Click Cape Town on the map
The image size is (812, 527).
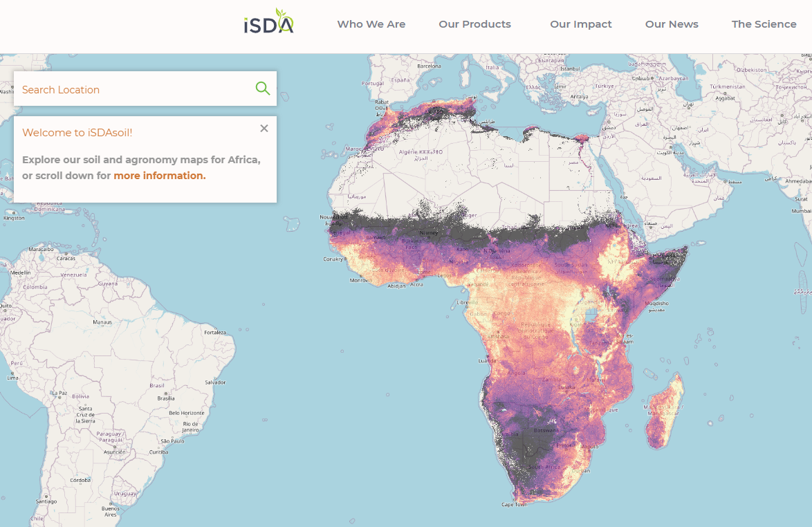click(x=514, y=504)
